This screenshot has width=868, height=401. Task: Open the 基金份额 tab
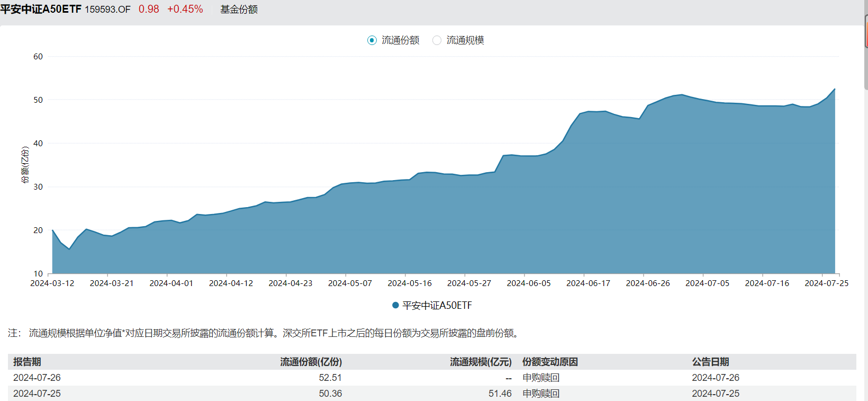[x=239, y=10]
